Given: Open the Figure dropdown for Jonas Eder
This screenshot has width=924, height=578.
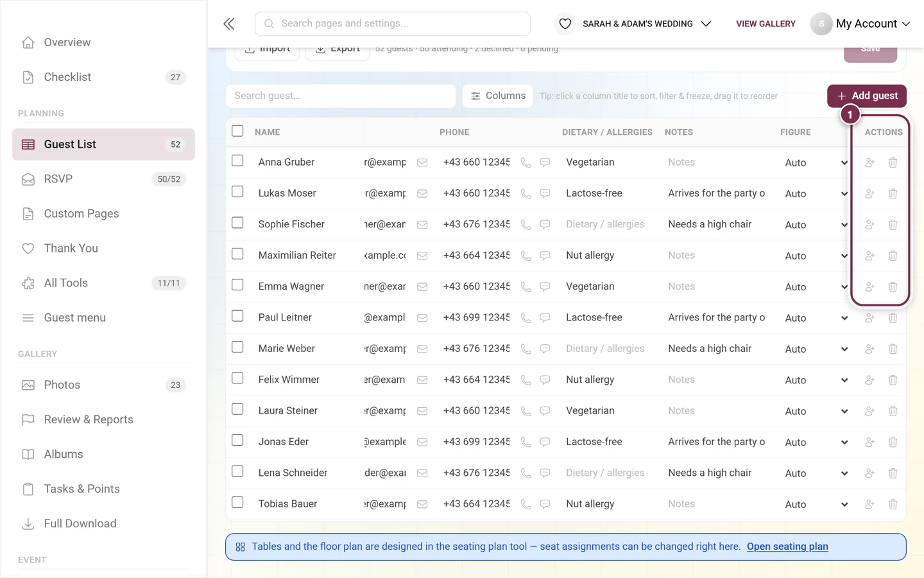Looking at the screenshot, I should [x=816, y=442].
